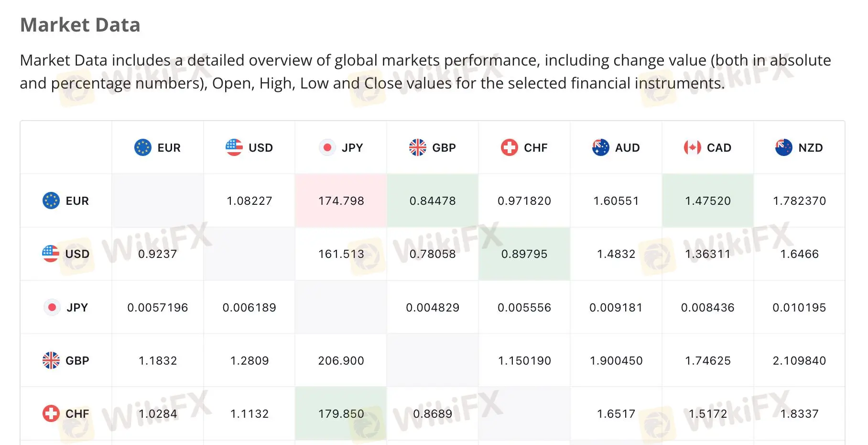Click the Market Data heading
Image resolution: width=868 pixels, height=445 pixels.
point(80,25)
